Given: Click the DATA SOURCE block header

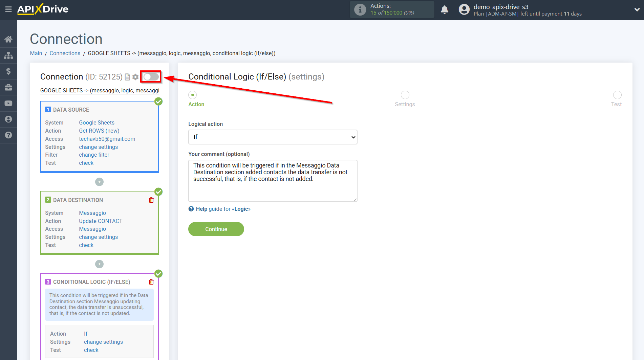Looking at the screenshot, I should pyautogui.click(x=71, y=110).
